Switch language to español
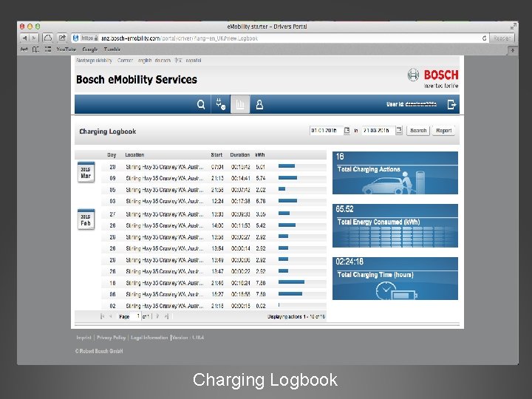The image size is (532, 399). (x=194, y=61)
